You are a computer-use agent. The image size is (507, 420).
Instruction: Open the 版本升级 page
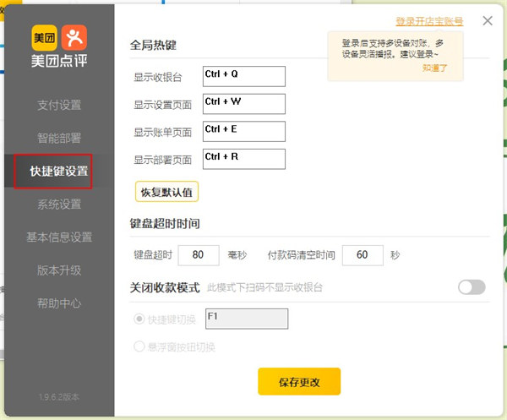tap(59, 270)
